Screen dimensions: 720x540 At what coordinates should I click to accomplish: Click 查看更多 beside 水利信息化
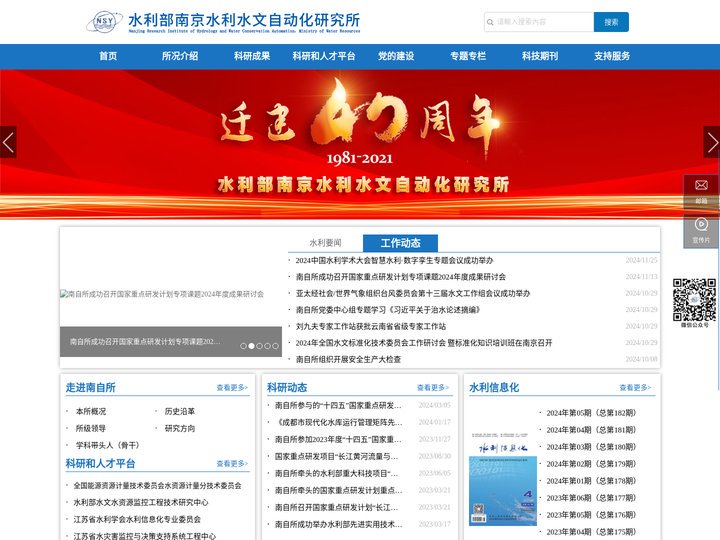pyautogui.click(x=636, y=388)
